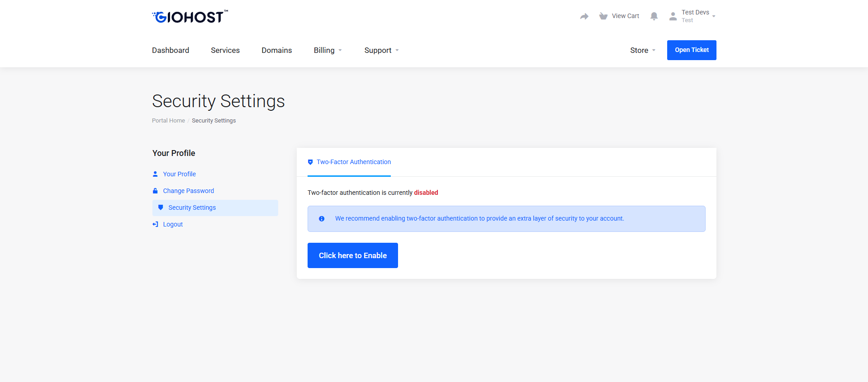Click the Logout link
This screenshot has width=868, height=382.
173,224
